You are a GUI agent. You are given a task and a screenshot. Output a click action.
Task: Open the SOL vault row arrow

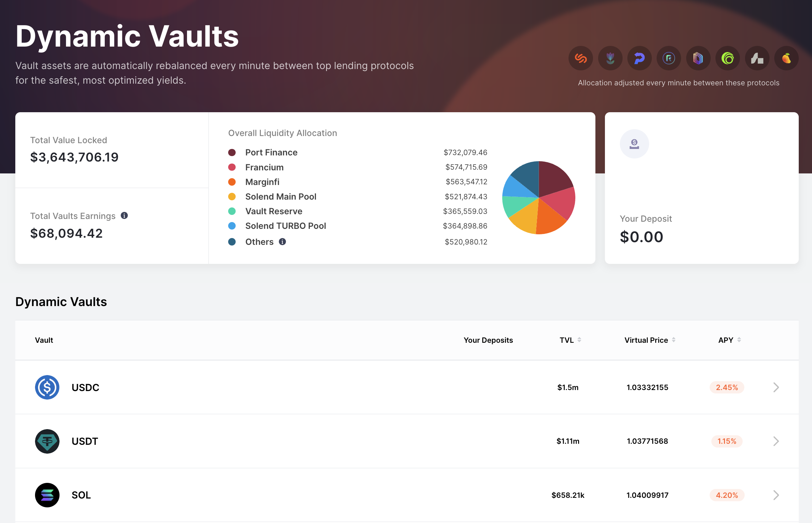[x=776, y=495]
